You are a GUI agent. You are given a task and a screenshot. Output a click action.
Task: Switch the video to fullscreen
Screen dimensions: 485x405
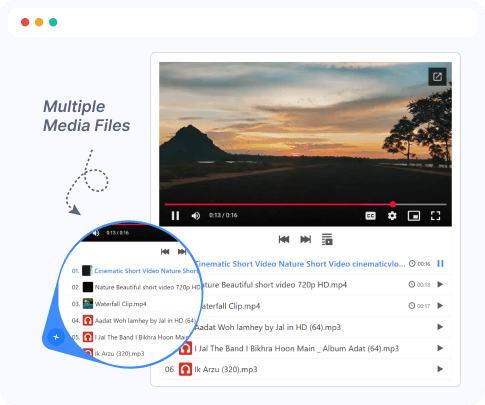click(435, 216)
